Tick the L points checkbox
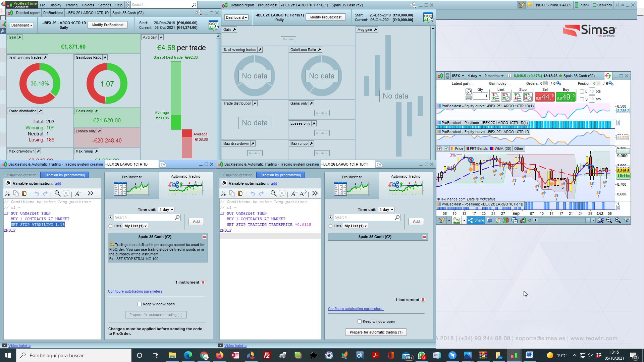The height and width of the screenshot is (362, 644). pos(582,92)
